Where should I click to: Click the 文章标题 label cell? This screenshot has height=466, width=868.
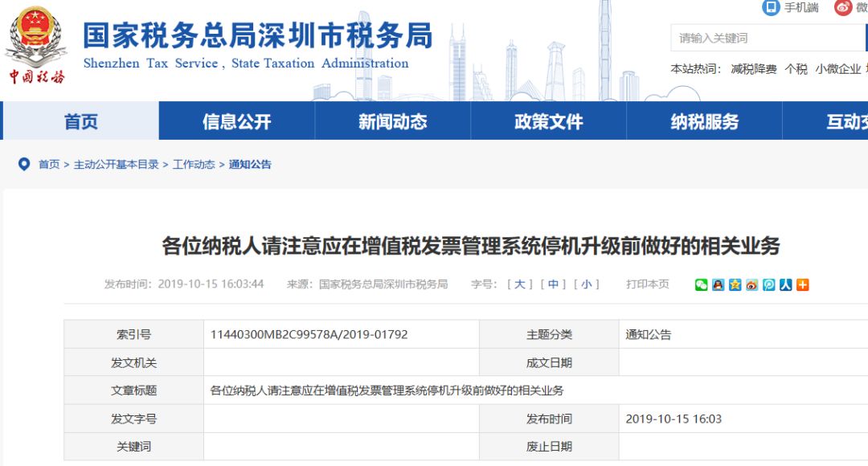coord(134,390)
